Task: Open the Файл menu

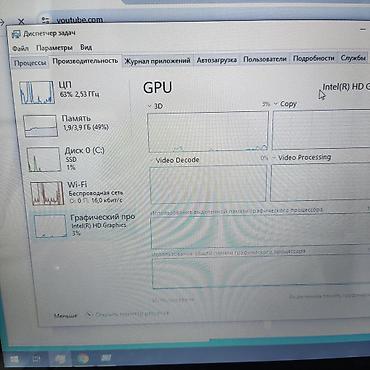Action: click(x=20, y=48)
